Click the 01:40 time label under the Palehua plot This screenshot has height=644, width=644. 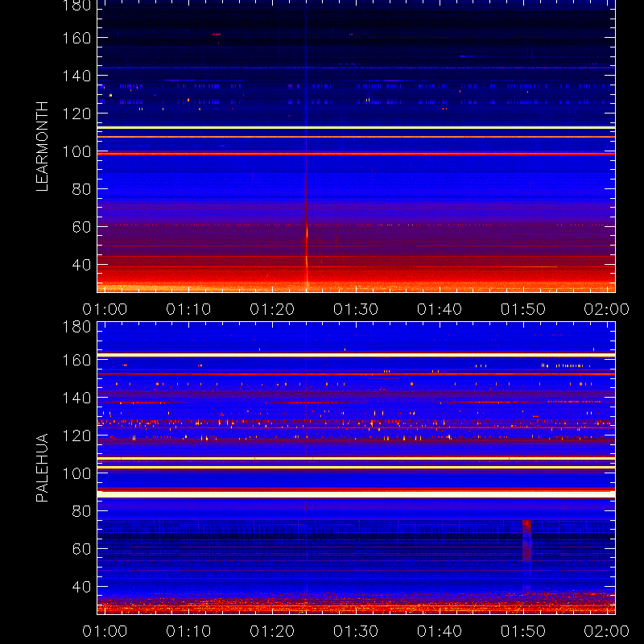[x=440, y=631]
